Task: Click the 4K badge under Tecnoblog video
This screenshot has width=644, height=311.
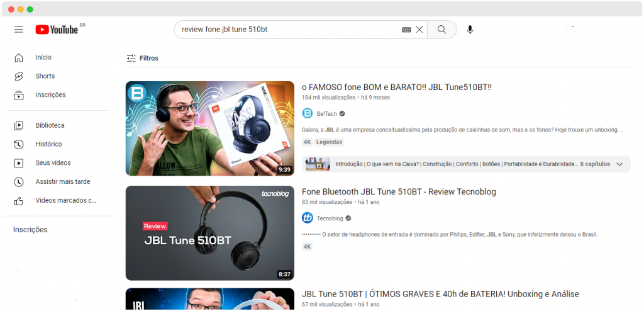Action: [307, 247]
